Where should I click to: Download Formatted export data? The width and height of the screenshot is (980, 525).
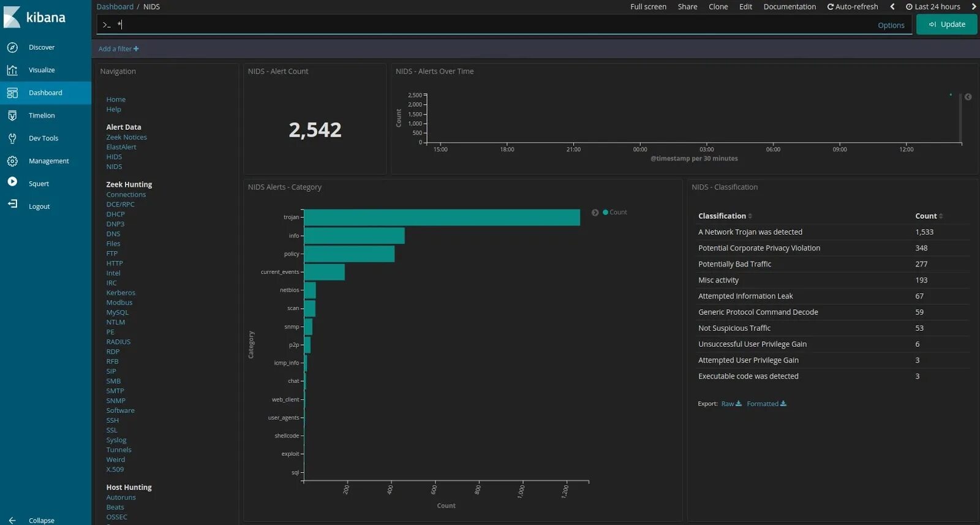coord(766,404)
